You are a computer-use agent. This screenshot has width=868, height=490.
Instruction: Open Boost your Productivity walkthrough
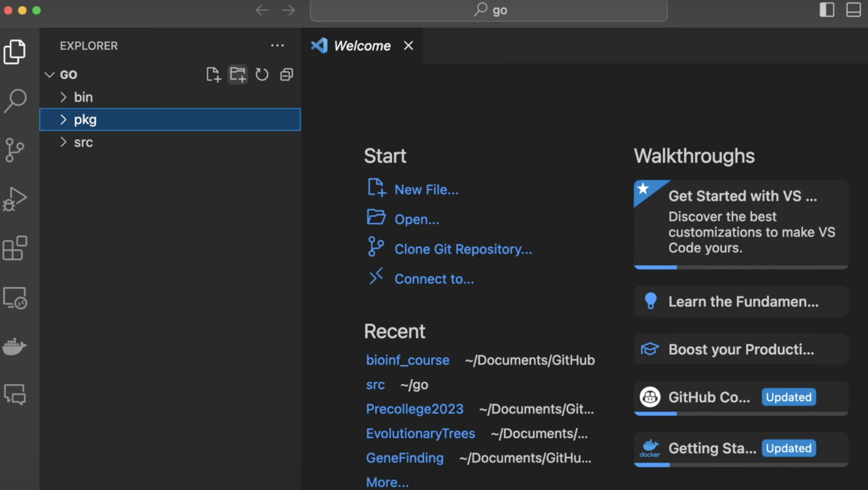point(741,349)
